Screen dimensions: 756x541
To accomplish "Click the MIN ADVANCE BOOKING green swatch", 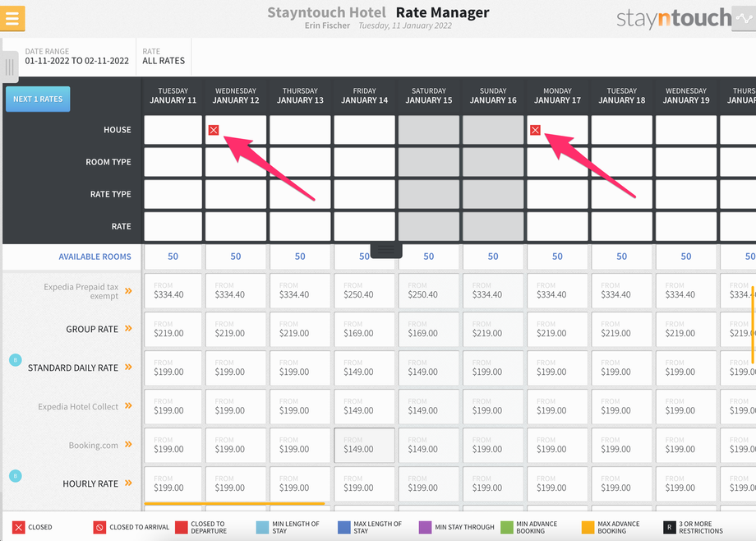I will 507,527.
